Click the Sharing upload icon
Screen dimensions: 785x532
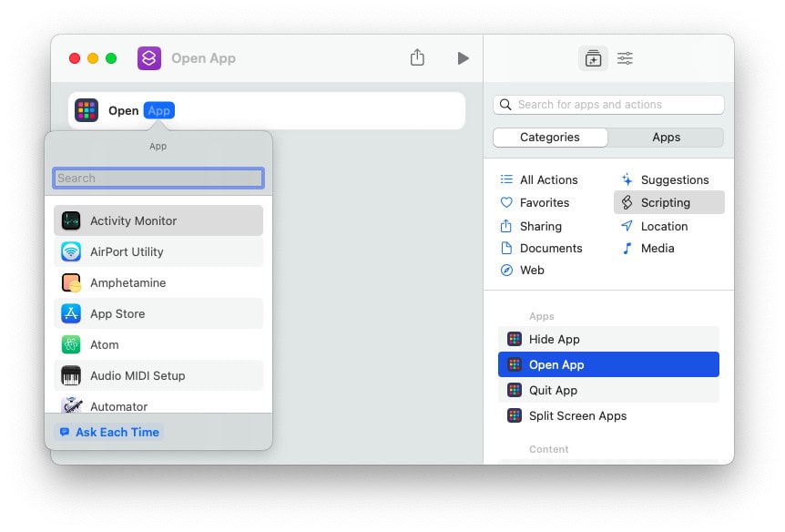[506, 226]
